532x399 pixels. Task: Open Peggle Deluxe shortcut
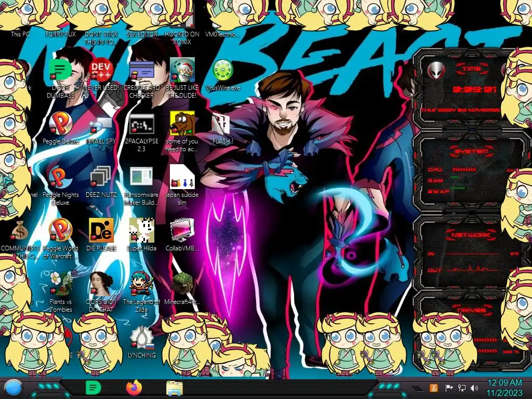(60, 124)
